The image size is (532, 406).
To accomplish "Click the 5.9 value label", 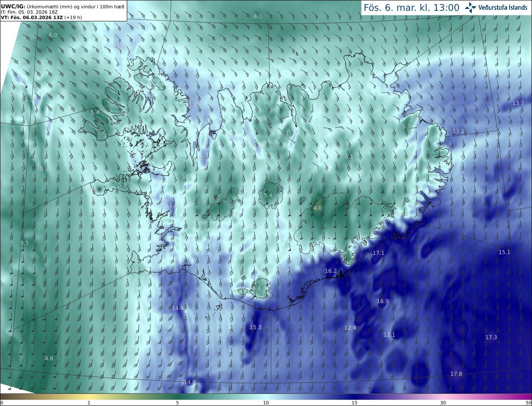I will 122,185.
